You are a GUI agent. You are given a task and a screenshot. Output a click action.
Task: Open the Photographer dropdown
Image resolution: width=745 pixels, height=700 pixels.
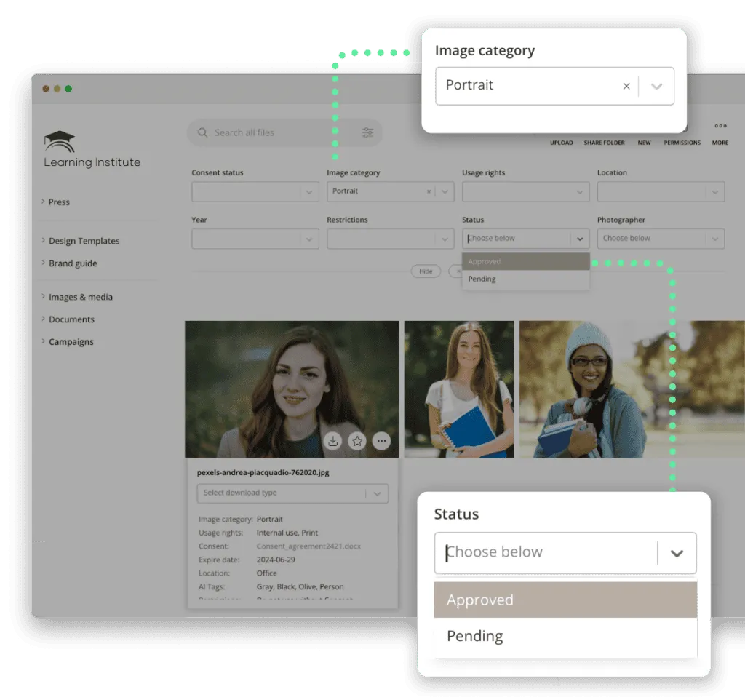661,239
